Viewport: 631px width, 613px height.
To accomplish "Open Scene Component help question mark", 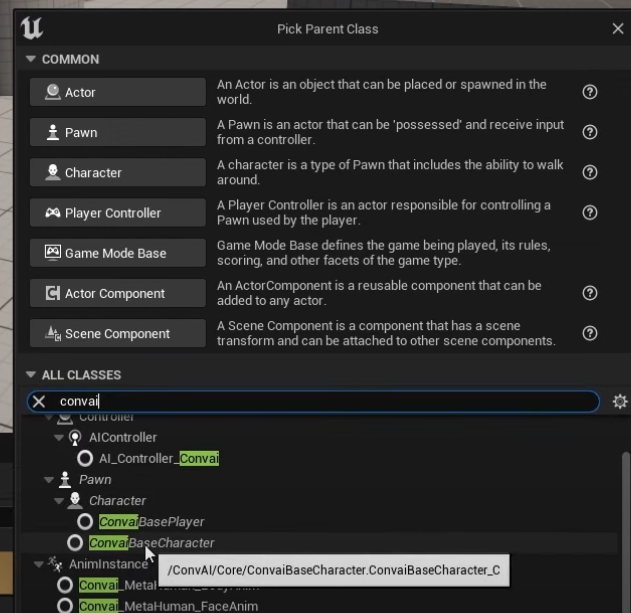I will [589, 333].
